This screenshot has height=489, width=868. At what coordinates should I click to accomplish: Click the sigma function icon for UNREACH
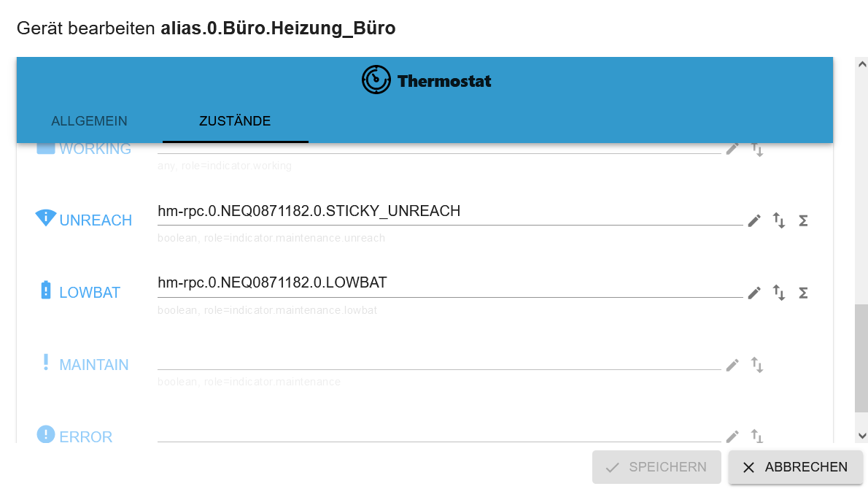tap(803, 221)
